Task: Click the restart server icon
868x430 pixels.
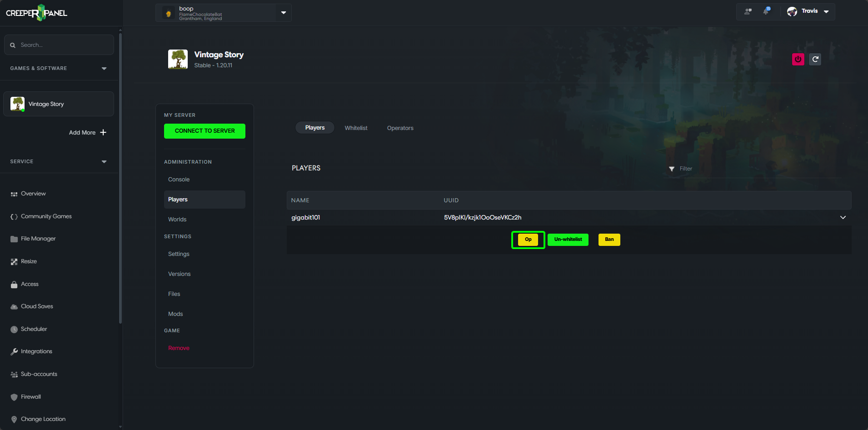Action: (815, 59)
